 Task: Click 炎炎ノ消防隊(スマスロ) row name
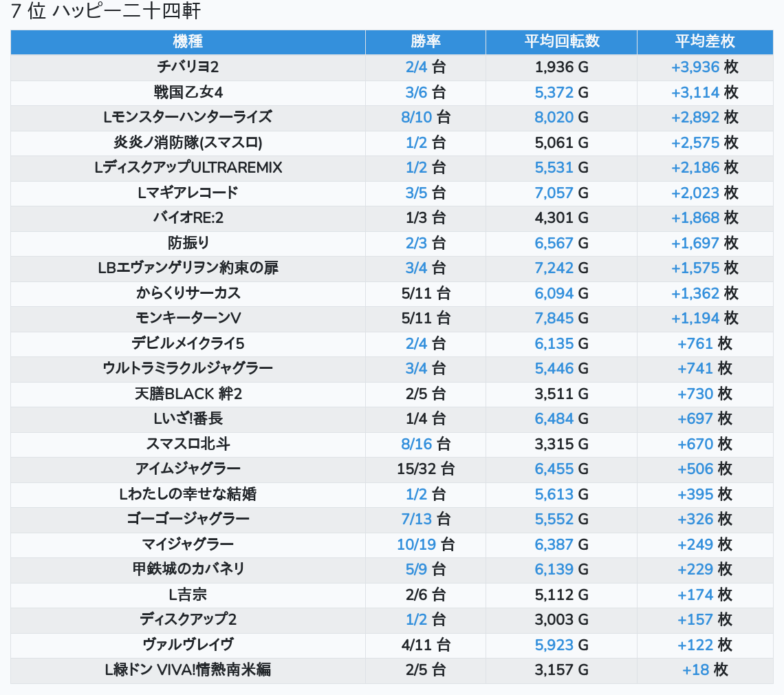click(x=188, y=143)
